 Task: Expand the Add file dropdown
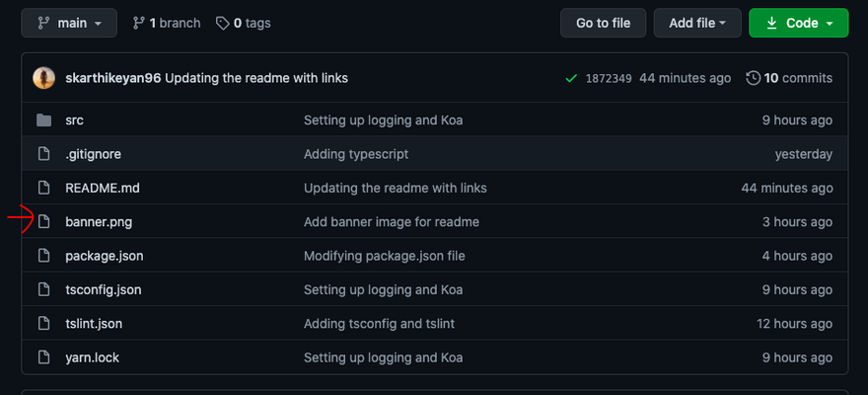point(697,23)
